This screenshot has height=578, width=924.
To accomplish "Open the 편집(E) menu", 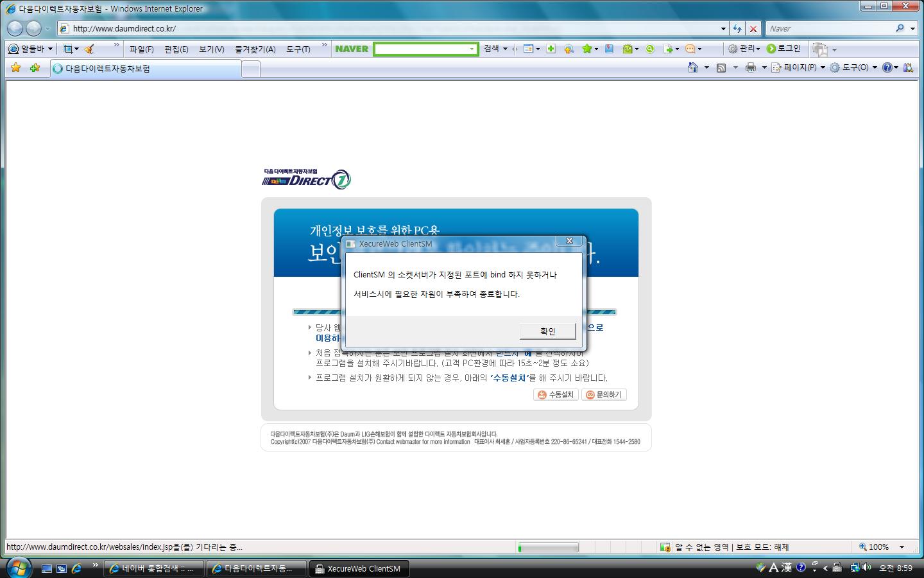I will 176,49.
